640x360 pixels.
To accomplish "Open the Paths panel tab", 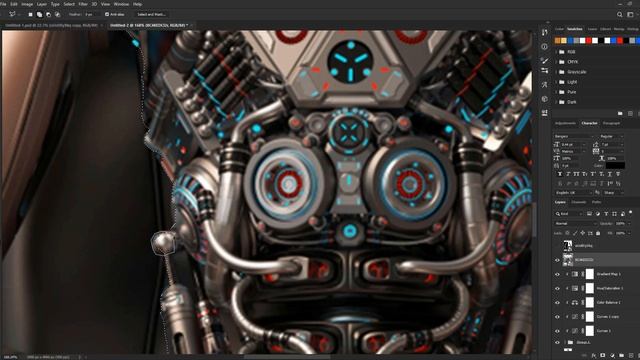I will (x=596, y=202).
